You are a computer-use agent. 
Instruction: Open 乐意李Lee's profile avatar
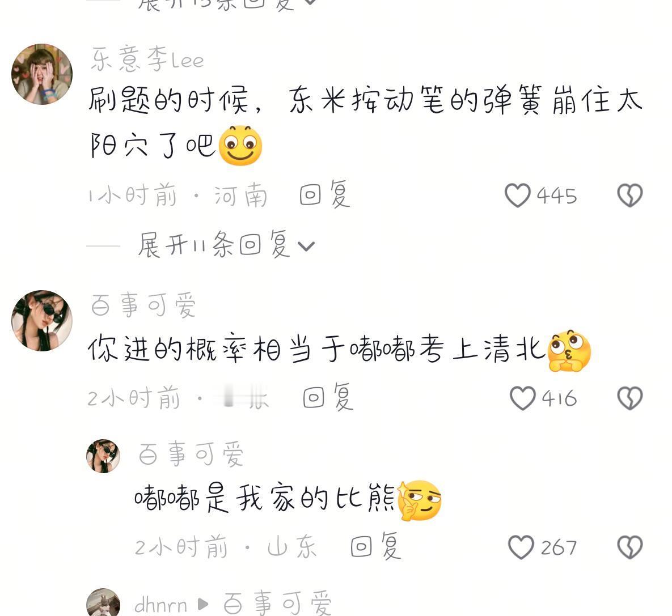(42, 74)
